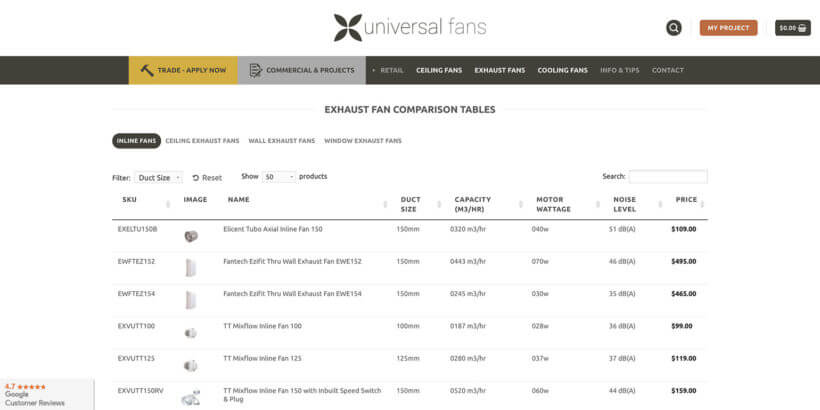Click price $465.00

(684, 294)
